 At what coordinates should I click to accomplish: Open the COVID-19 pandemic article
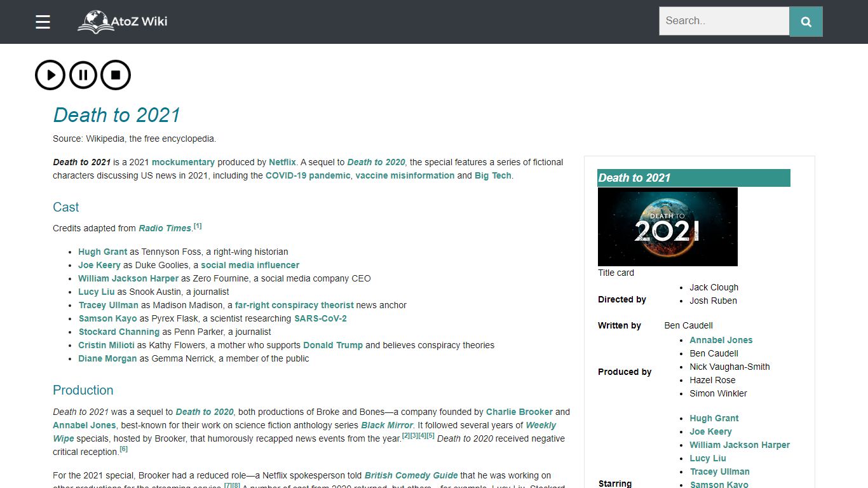click(x=308, y=175)
